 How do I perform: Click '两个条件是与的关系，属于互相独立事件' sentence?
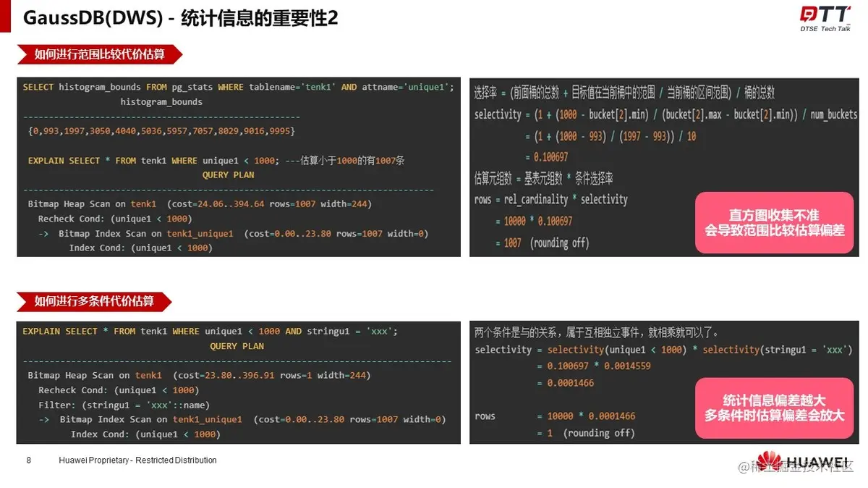pos(597,333)
